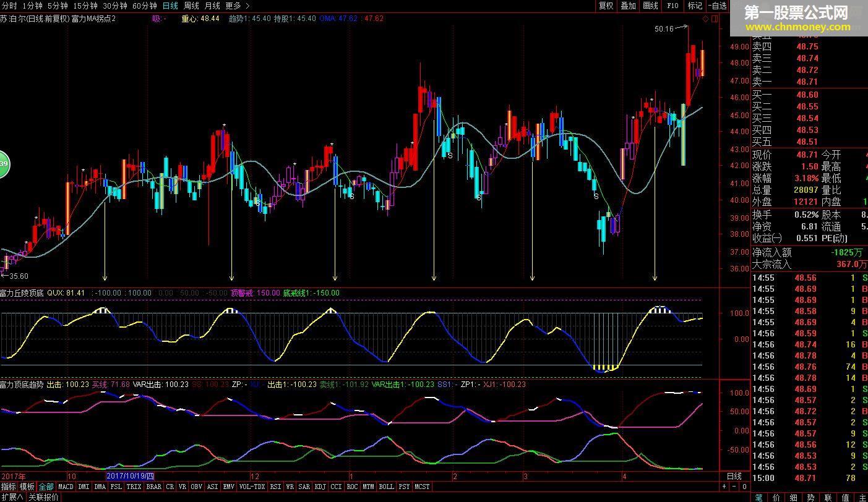Screen dimensions: 868x502
Task: Select the 日线 daily tab at the top
Action: 170,6
